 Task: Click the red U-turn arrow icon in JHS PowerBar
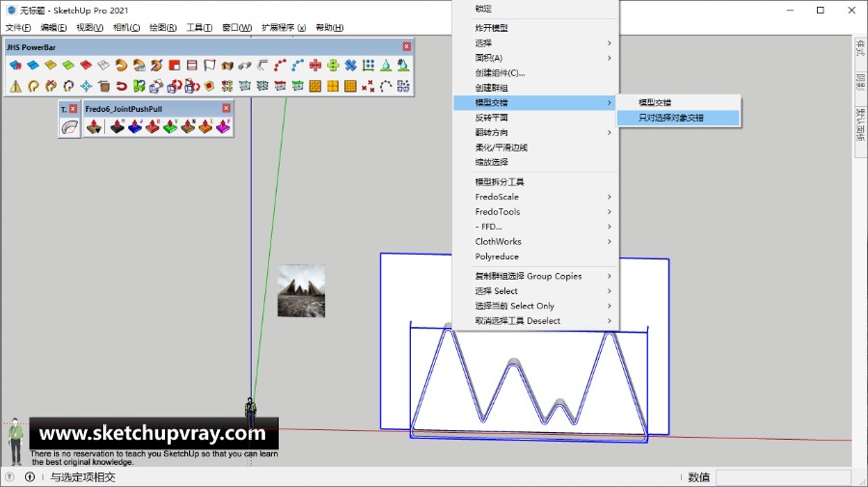(x=122, y=86)
